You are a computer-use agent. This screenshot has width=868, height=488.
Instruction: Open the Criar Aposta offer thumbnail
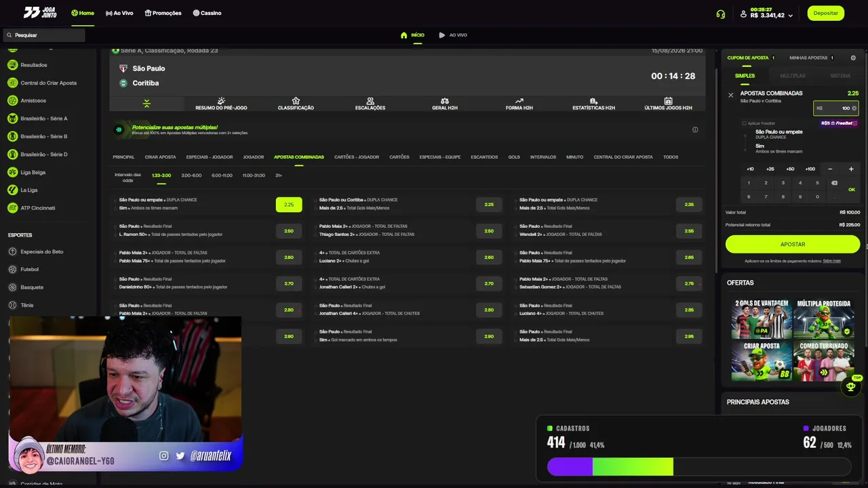pos(762,361)
